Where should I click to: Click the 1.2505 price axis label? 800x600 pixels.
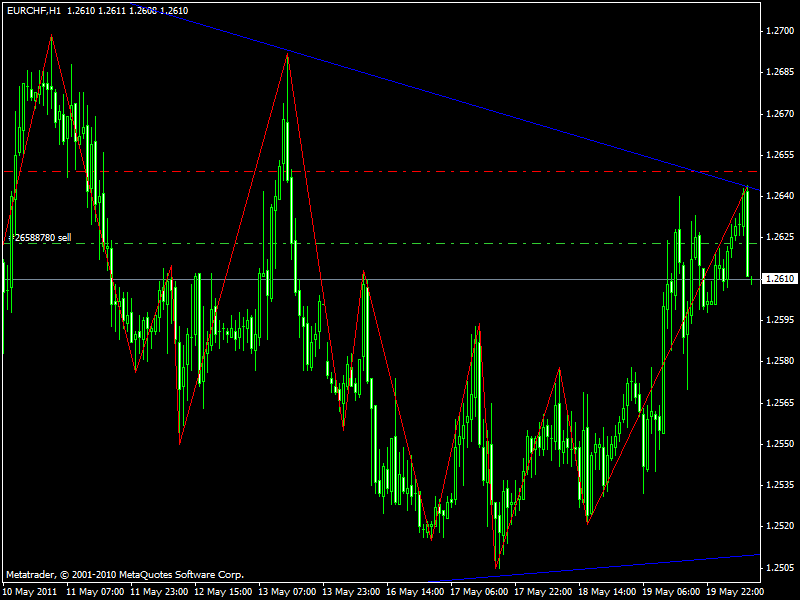pos(779,567)
